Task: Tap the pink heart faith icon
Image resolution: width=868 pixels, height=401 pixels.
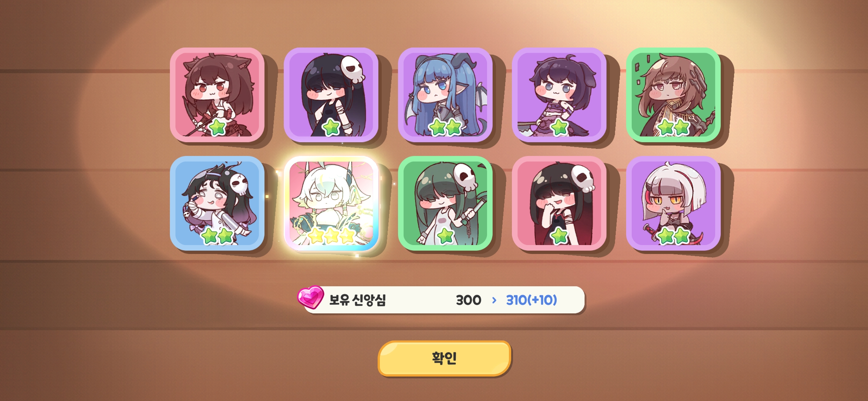Action: point(310,297)
